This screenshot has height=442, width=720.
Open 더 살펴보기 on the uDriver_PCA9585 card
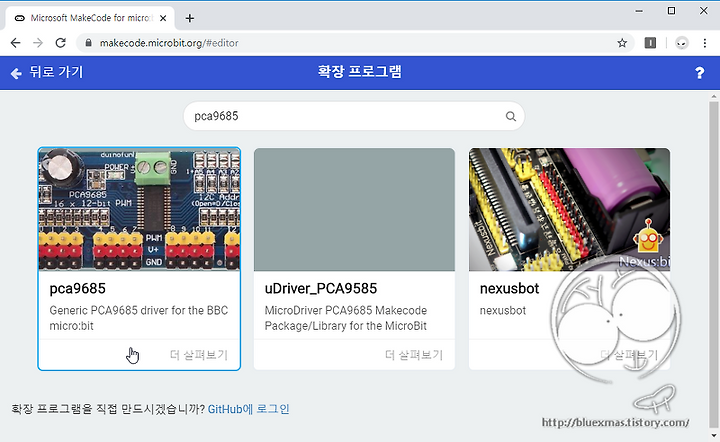pyautogui.click(x=414, y=354)
